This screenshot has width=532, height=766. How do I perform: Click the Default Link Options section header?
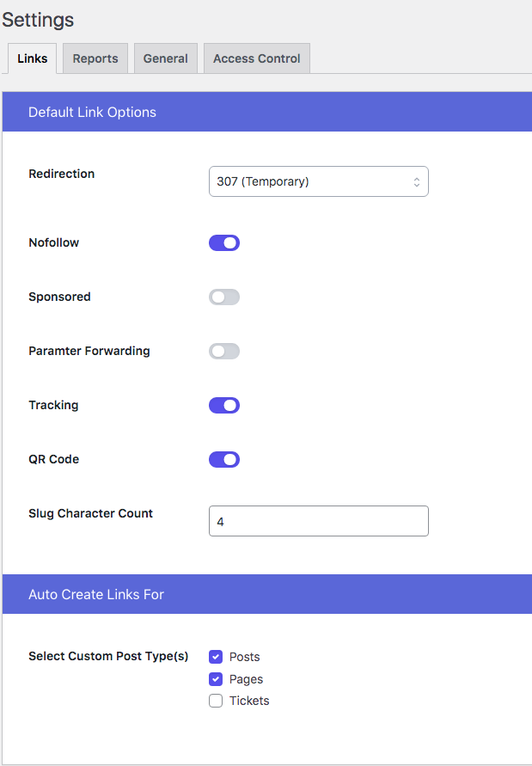92,112
